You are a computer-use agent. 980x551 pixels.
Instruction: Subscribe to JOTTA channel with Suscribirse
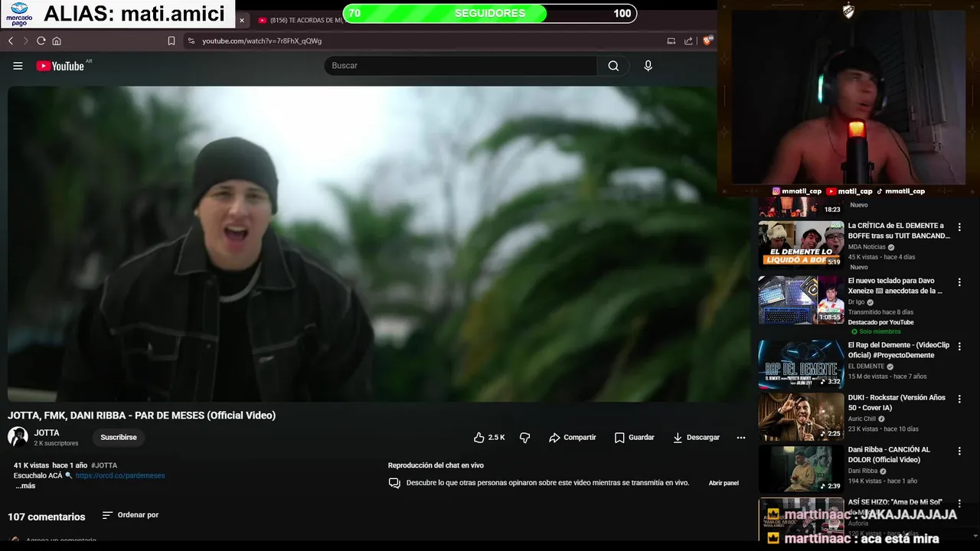click(119, 437)
